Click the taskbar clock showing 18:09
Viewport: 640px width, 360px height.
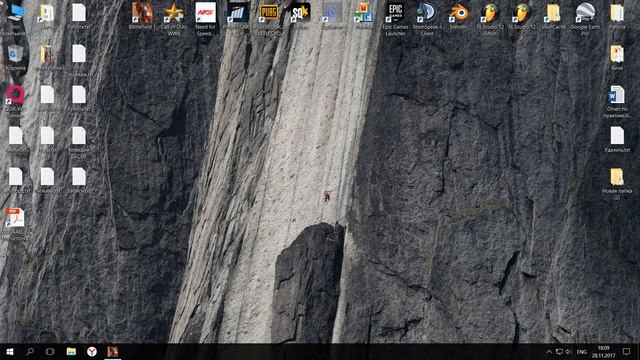604,351
